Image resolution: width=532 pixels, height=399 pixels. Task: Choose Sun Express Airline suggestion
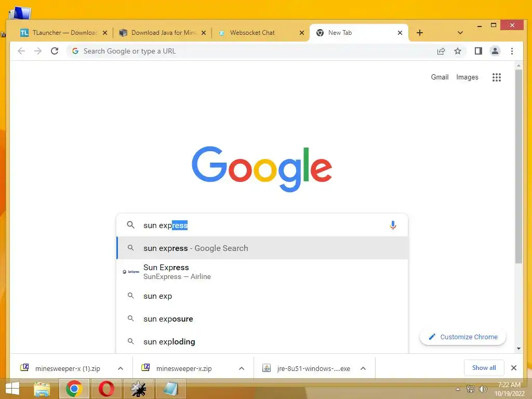[x=262, y=272]
